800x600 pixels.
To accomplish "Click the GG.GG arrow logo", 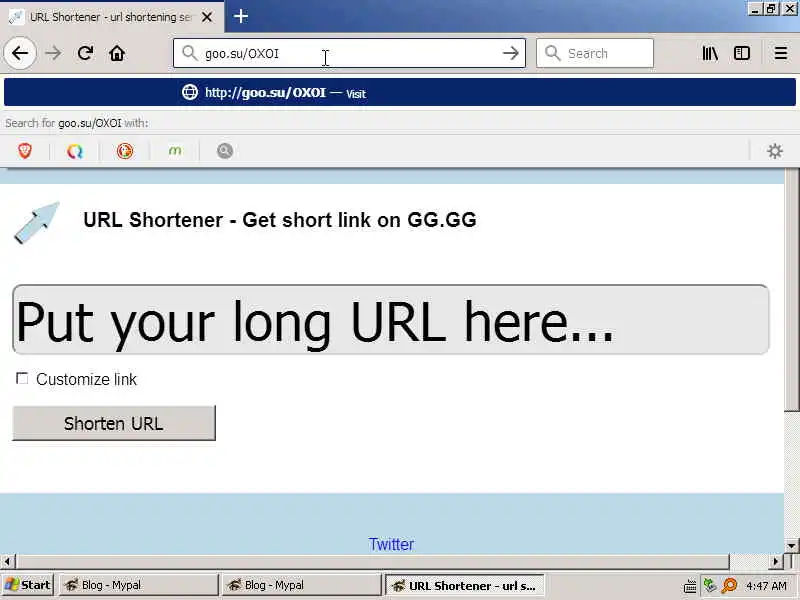I will point(37,222).
